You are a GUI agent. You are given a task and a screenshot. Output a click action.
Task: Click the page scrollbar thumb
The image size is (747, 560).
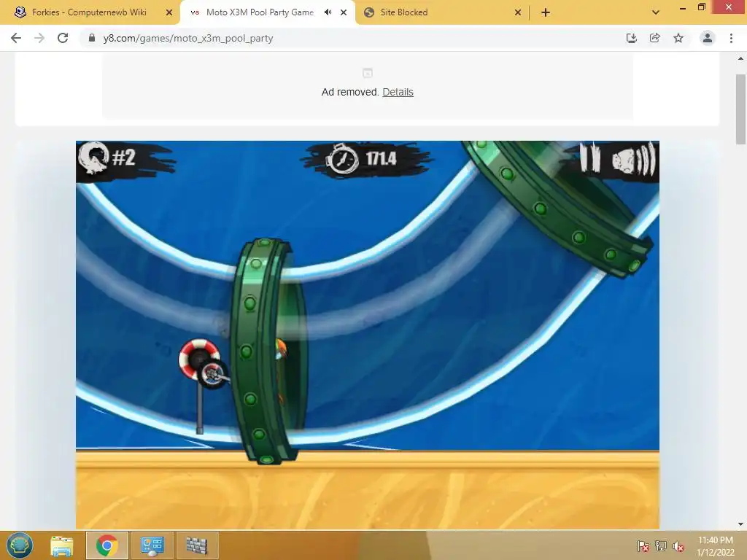(740, 109)
